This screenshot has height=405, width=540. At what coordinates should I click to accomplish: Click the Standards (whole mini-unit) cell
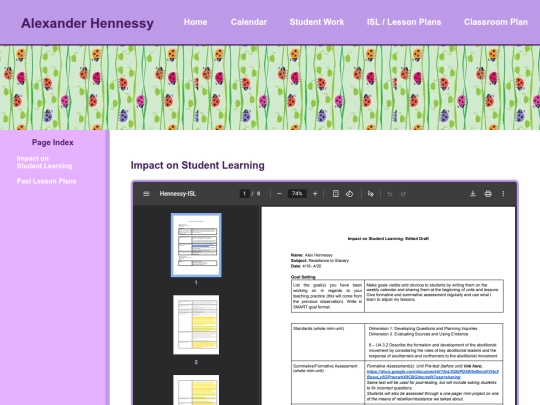[328, 342]
